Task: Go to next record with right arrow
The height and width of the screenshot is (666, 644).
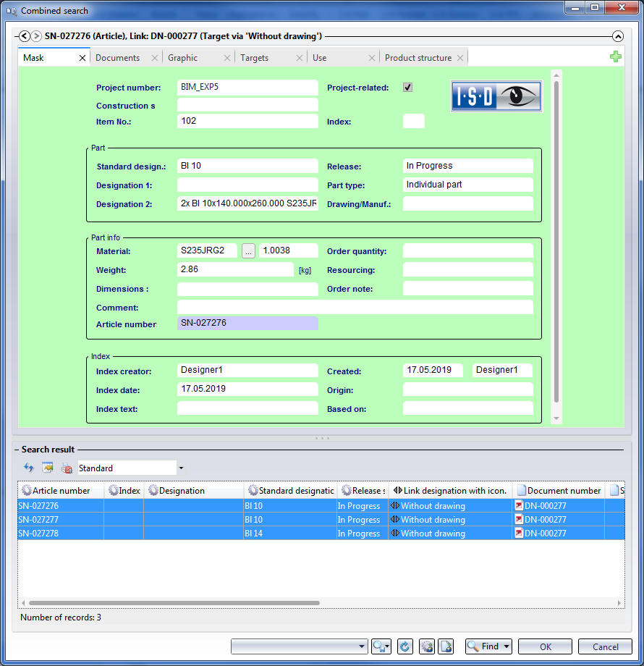Action: point(36,36)
